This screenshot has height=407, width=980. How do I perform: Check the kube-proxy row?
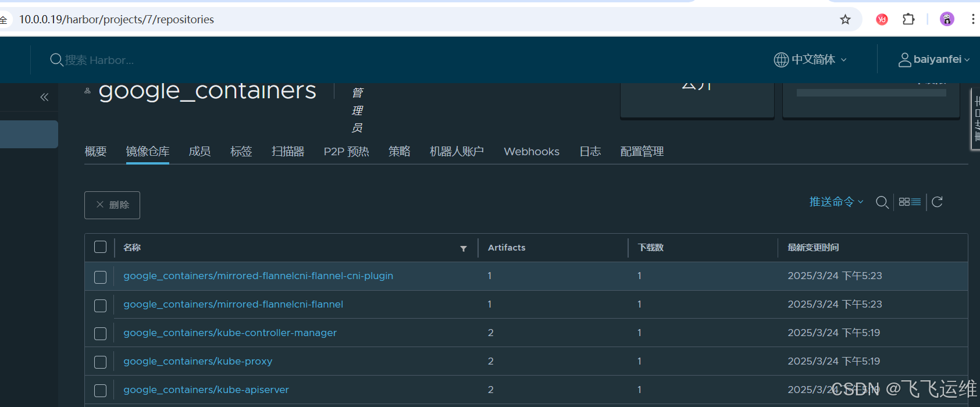coord(101,362)
